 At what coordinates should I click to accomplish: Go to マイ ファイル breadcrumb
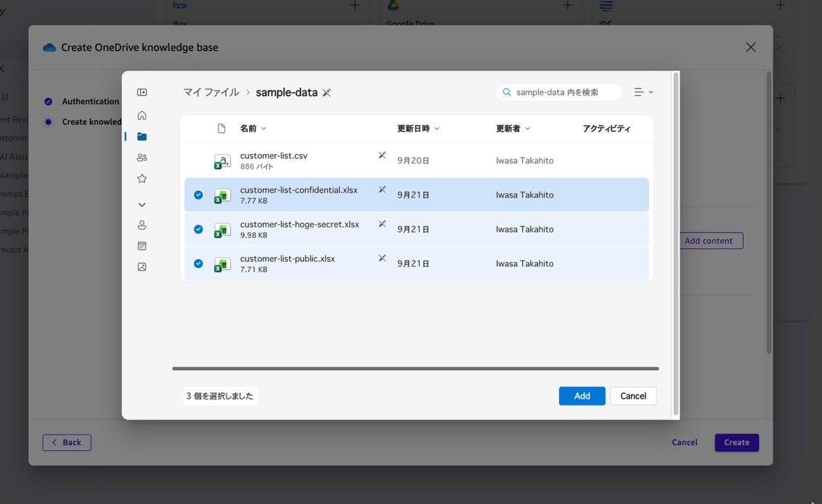pyautogui.click(x=211, y=92)
